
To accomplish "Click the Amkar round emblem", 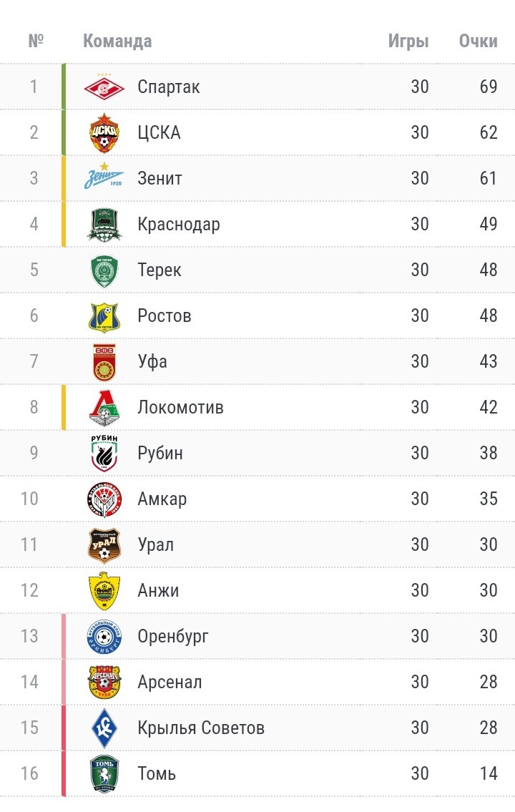I will coord(104,499).
